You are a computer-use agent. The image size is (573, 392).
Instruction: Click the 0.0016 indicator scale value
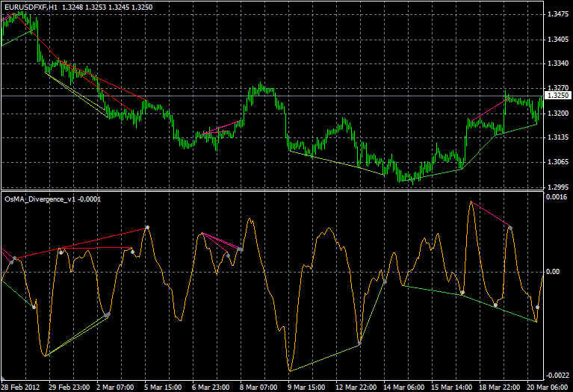(557, 197)
